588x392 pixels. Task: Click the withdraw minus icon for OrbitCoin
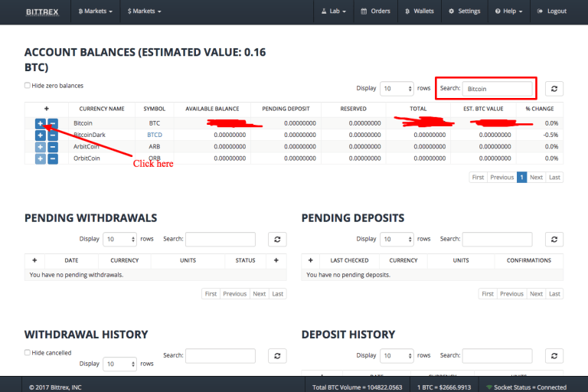53,158
